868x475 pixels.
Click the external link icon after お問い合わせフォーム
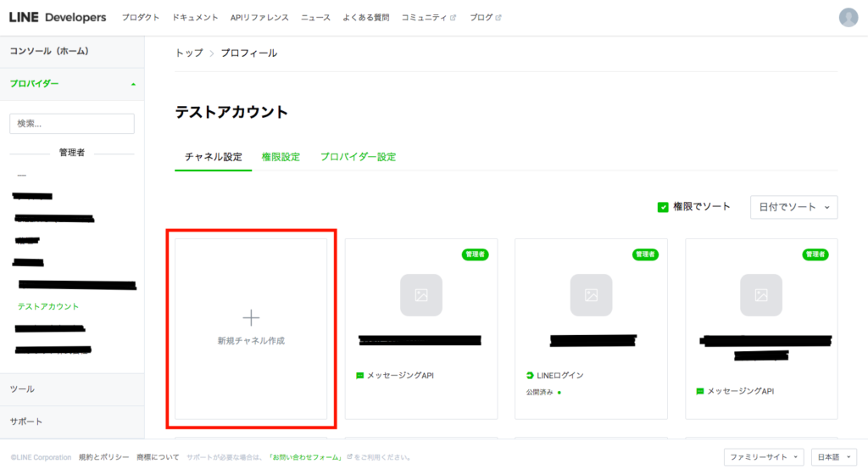(x=349, y=456)
